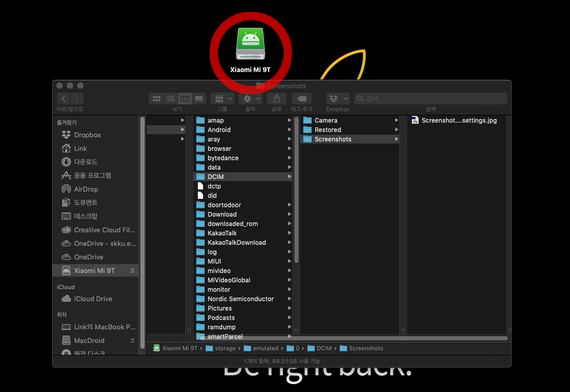The height and width of the screenshot is (392, 570).
Task: Open the Camera folder in DCIM
Action: (x=350, y=121)
